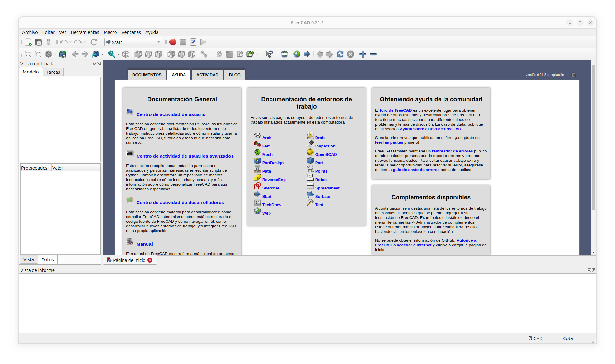Expand the redo history dropdown arrow
Screen dimensions: 615x364
[85, 42]
